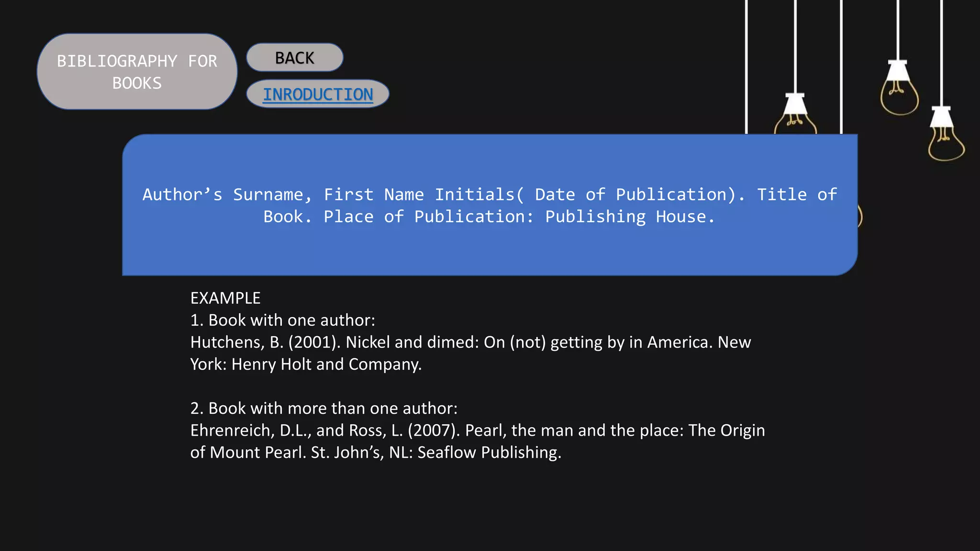Click the '2. Book with more than one author:' line
The image size is (980, 551).
pos(324,408)
